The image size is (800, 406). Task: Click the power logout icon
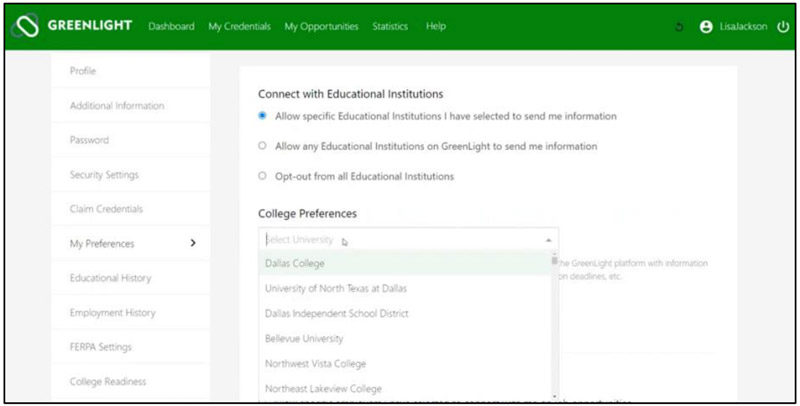[x=783, y=27]
